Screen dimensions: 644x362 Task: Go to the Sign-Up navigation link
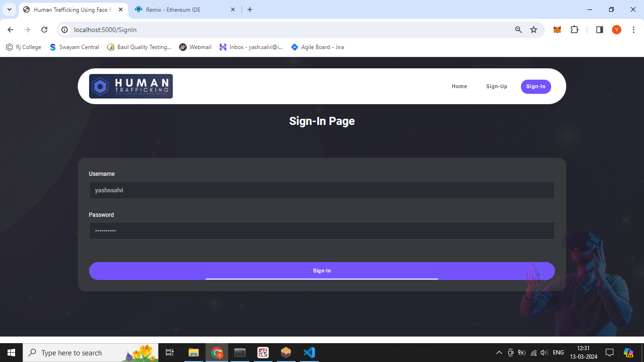pos(496,87)
